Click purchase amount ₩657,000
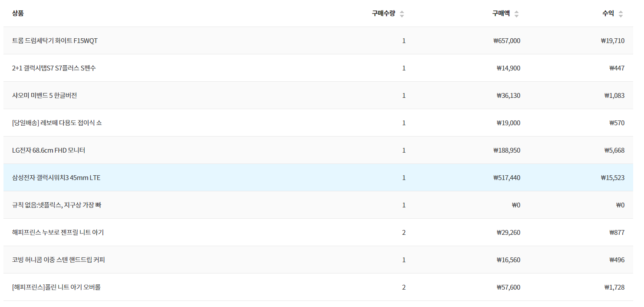This screenshot has height=307, width=644. (507, 41)
